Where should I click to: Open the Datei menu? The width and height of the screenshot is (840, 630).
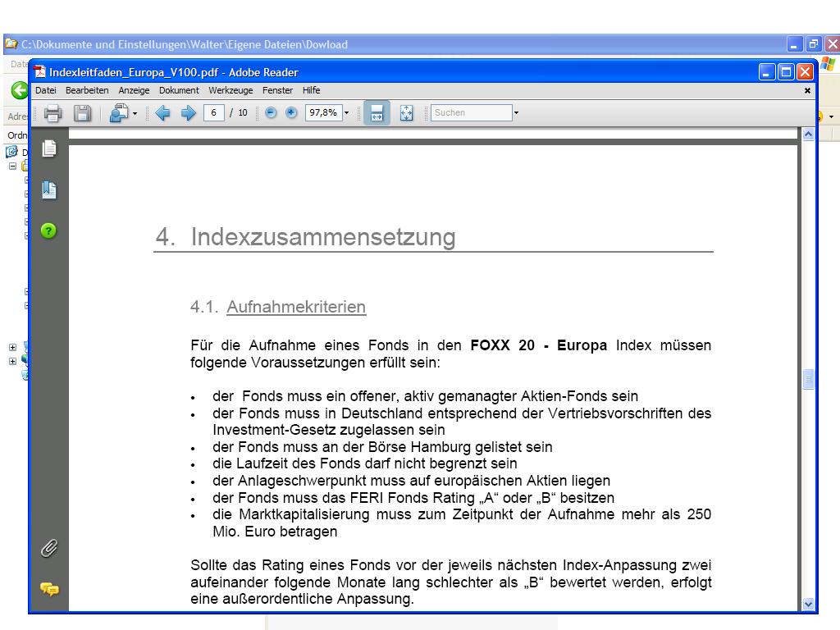(x=46, y=90)
